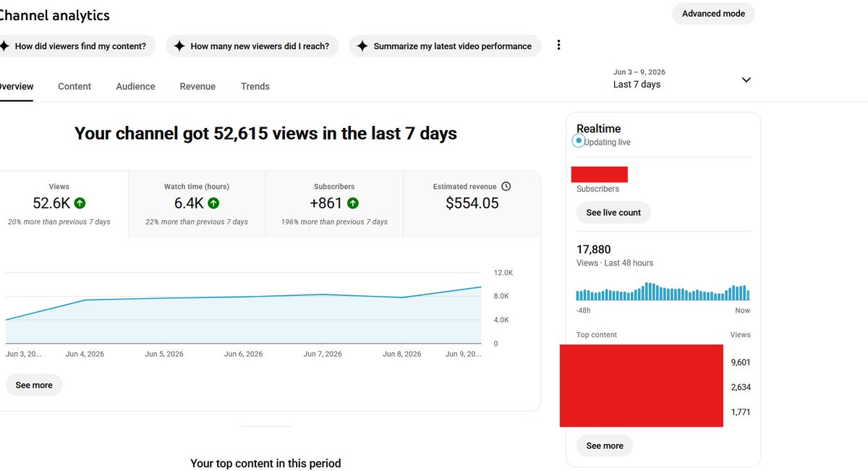
Task: Click the 4.0K axis label on chart
Action: click(501, 320)
